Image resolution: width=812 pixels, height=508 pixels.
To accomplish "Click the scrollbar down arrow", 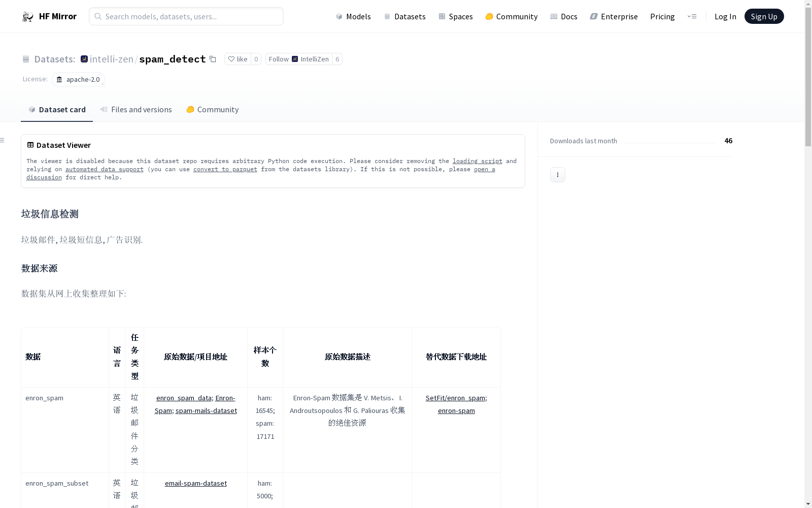I will pyautogui.click(x=808, y=504).
